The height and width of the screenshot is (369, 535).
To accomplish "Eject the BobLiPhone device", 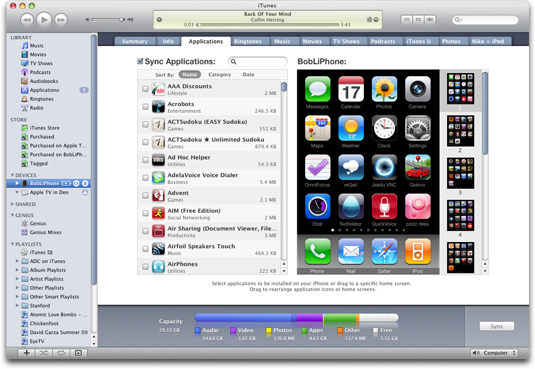I will 85,183.
